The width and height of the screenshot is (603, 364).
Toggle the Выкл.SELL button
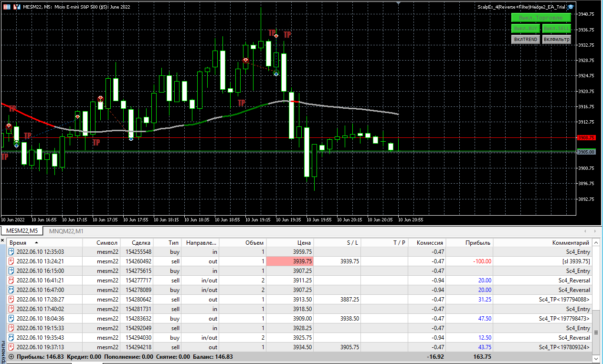(x=557, y=29)
